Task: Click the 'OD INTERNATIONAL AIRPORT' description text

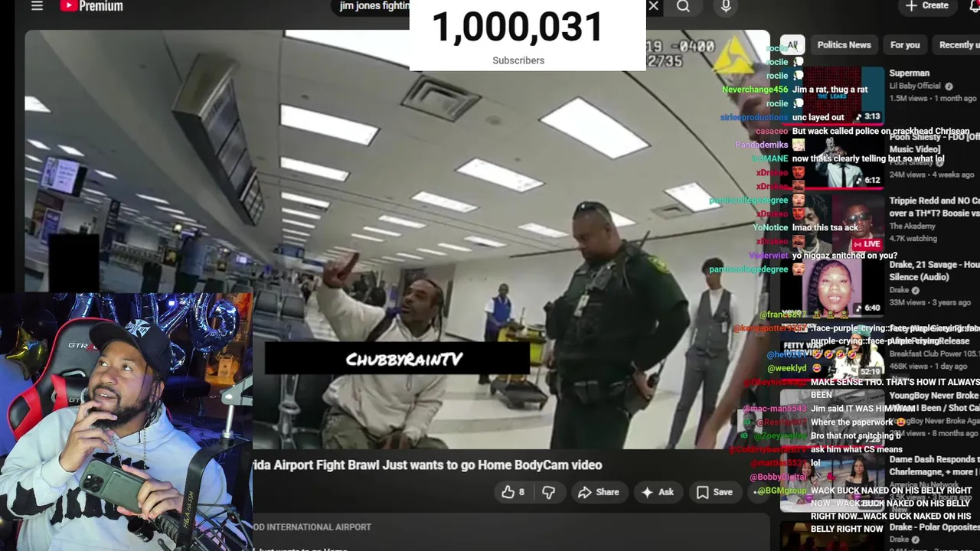Action: (312, 527)
